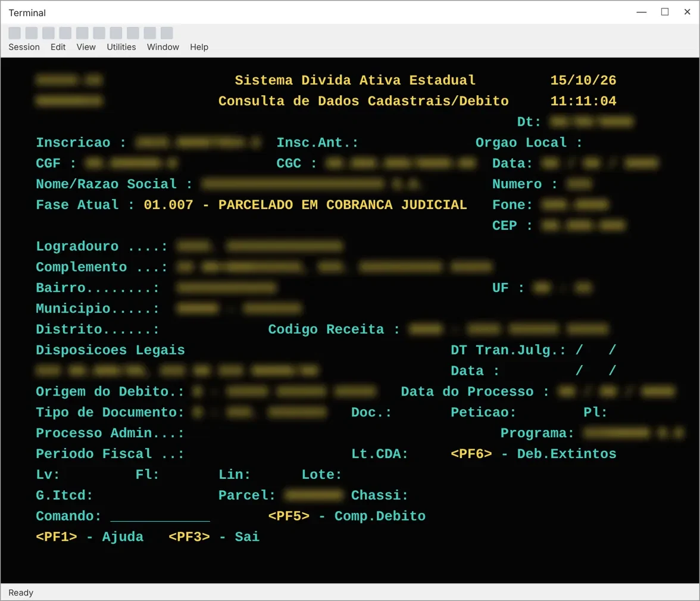
Task: Click the <PF3> Sai key label
Action: point(214,537)
